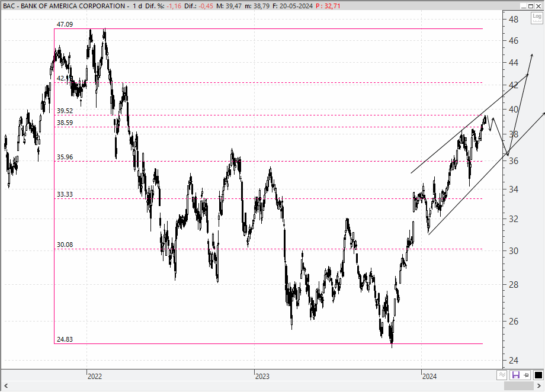Click the 24 price axis value
The width and height of the screenshot is (545, 392).
514,361
